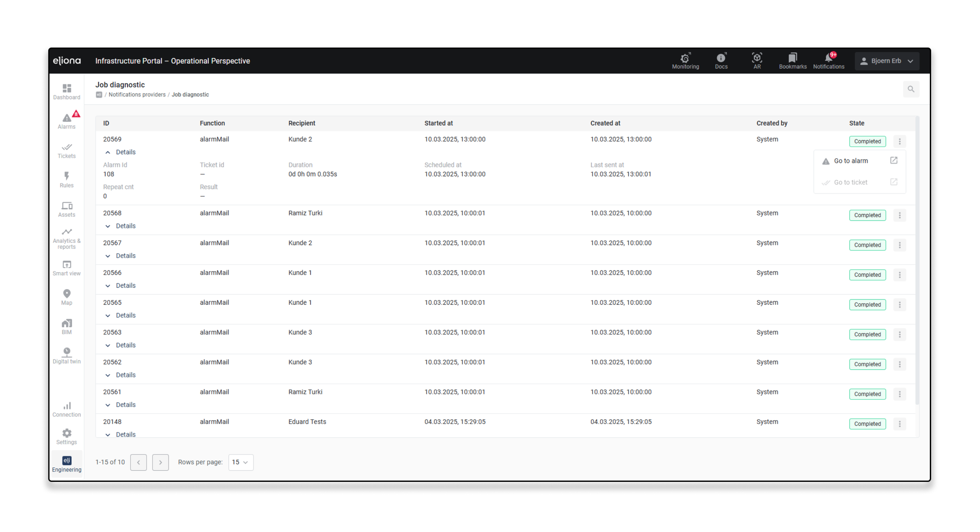Expand Details for job 20148

tap(120, 434)
